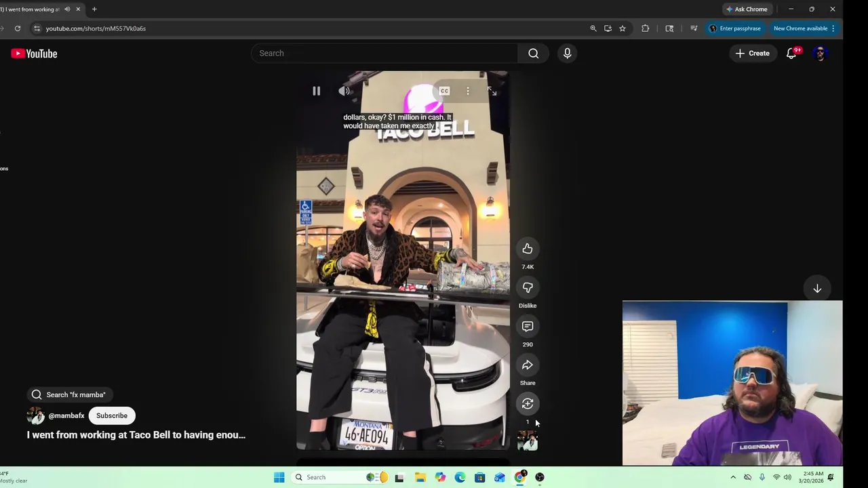Show hidden system tray icons
Screen dimensions: 868x488
[733, 477]
